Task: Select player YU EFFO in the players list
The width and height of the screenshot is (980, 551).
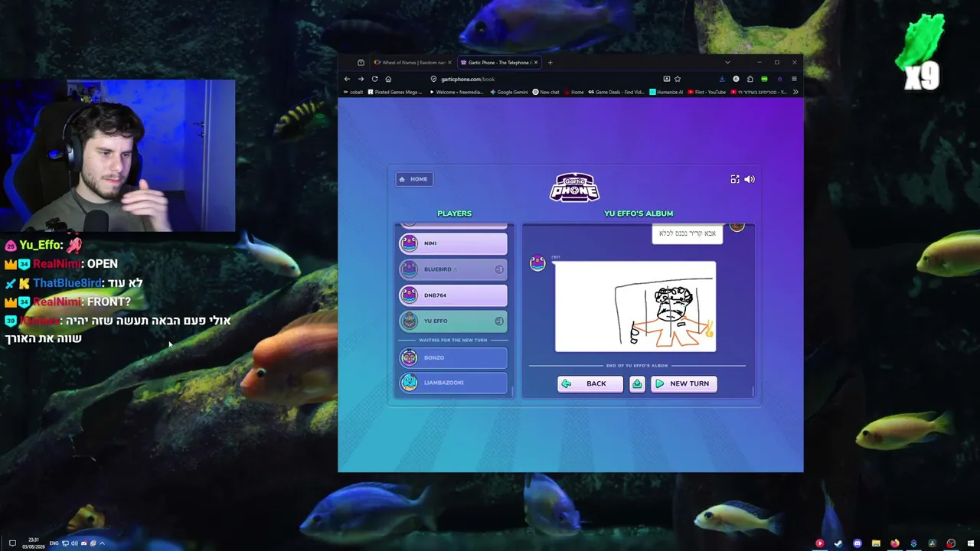Action: tap(453, 321)
